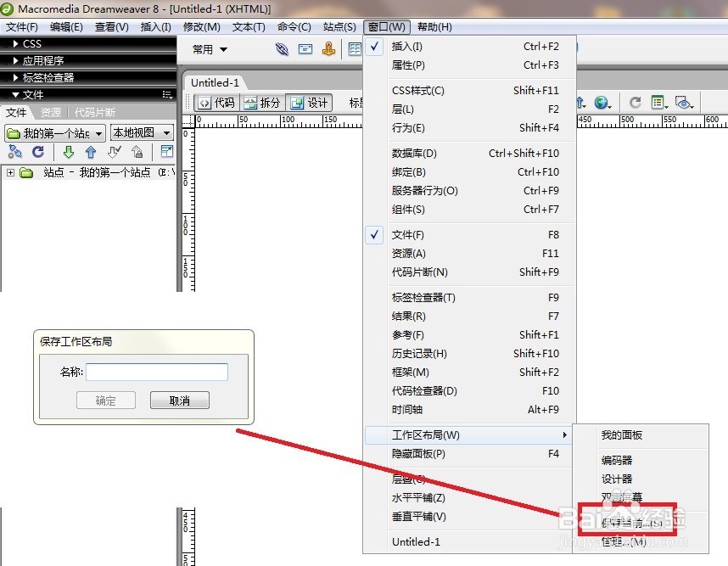The image size is (728, 566).
Task: Open the 本地视图 view dropdown
Action: (x=142, y=132)
